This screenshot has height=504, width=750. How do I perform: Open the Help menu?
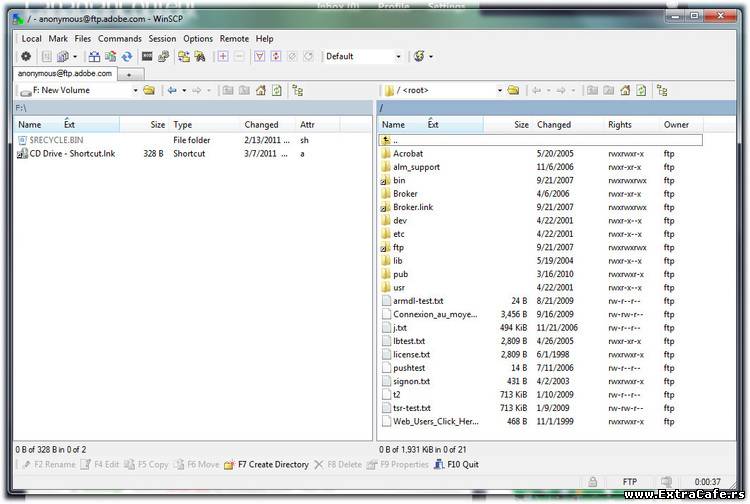pyautogui.click(x=265, y=39)
